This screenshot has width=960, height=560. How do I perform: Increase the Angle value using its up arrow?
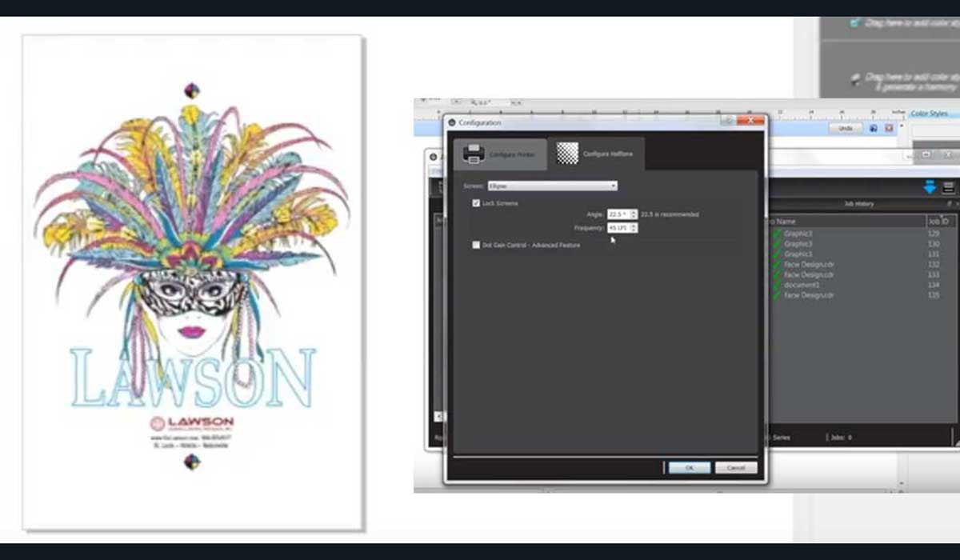(x=632, y=211)
